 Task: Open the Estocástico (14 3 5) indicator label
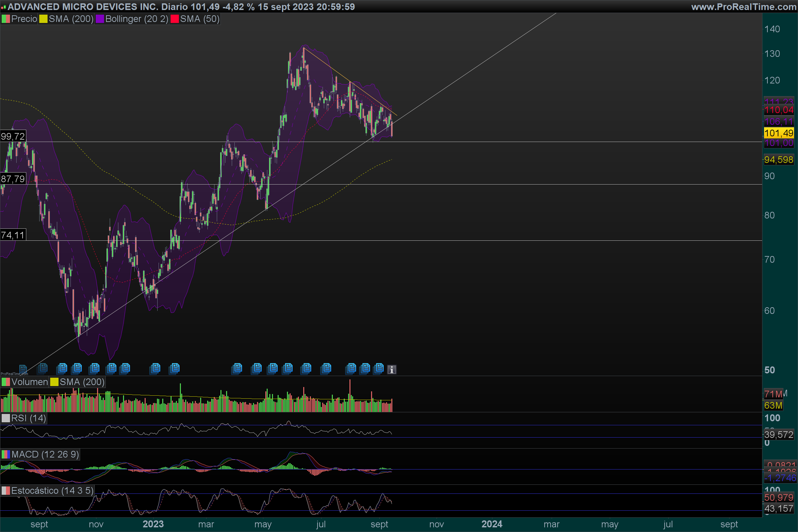click(x=52, y=491)
